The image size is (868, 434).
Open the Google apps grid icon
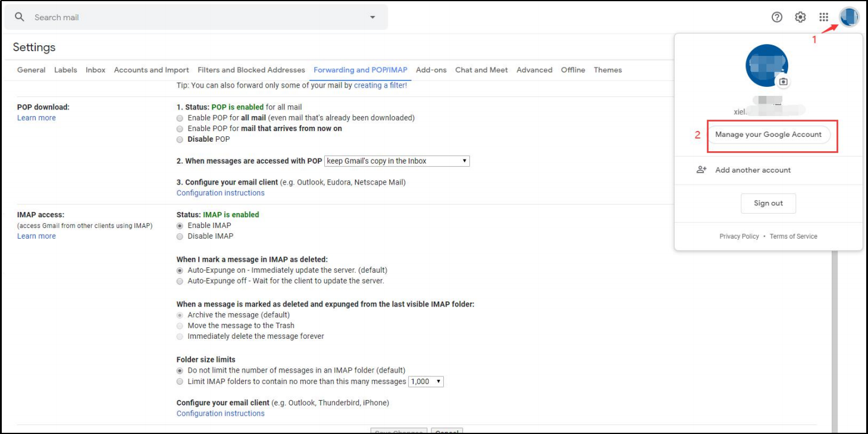823,17
